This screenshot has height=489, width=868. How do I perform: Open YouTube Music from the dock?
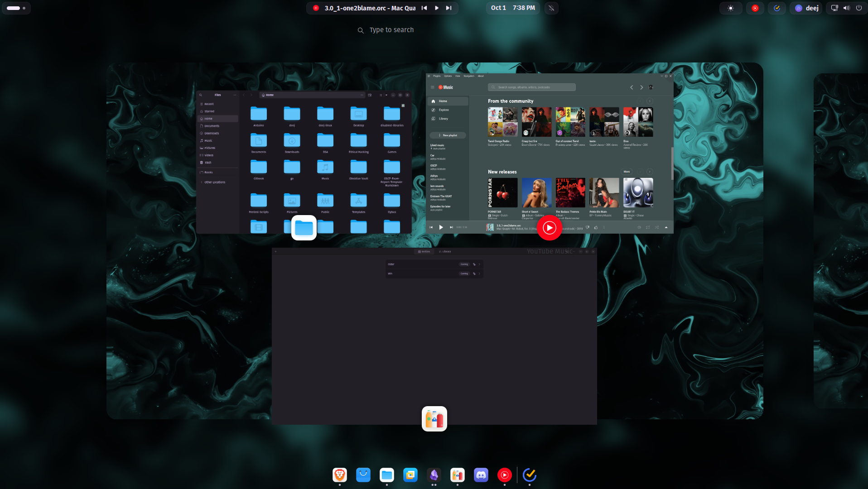click(505, 475)
